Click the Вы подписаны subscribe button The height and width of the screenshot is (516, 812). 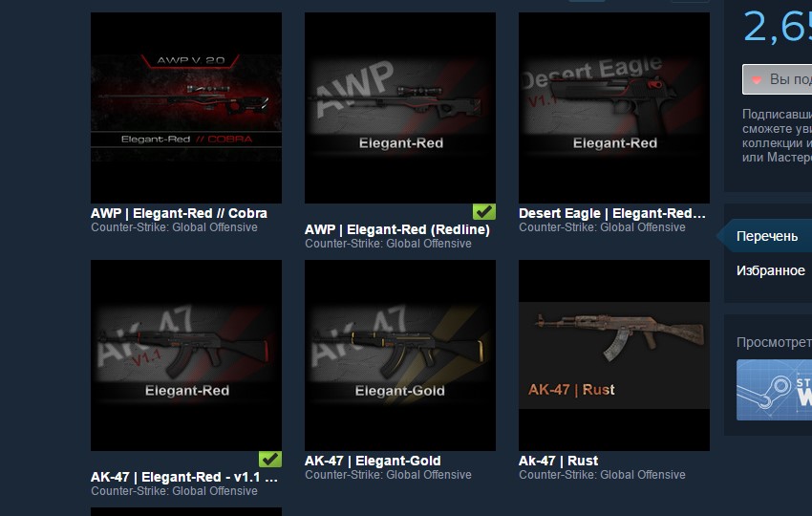(777, 79)
